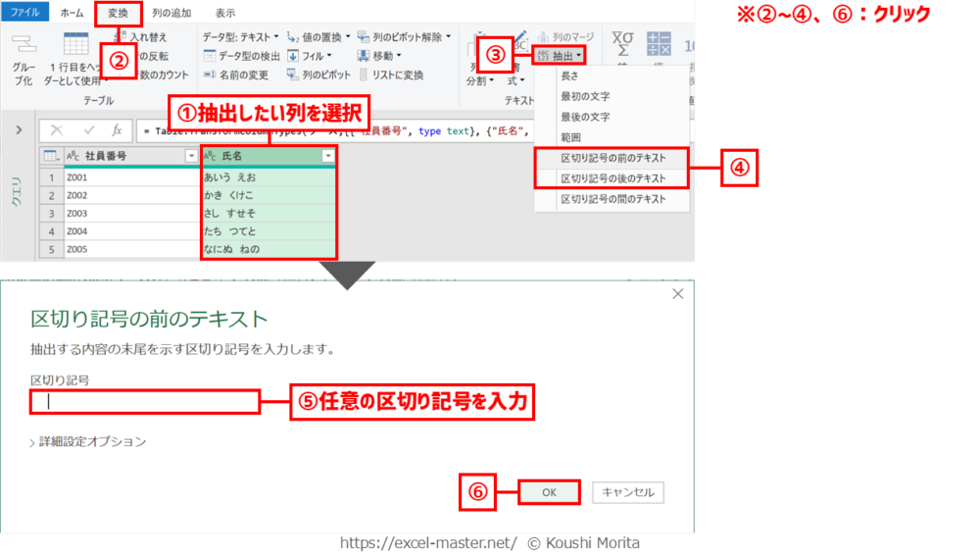
Task: Click the table corner icon in grid header
Action: click(x=51, y=156)
